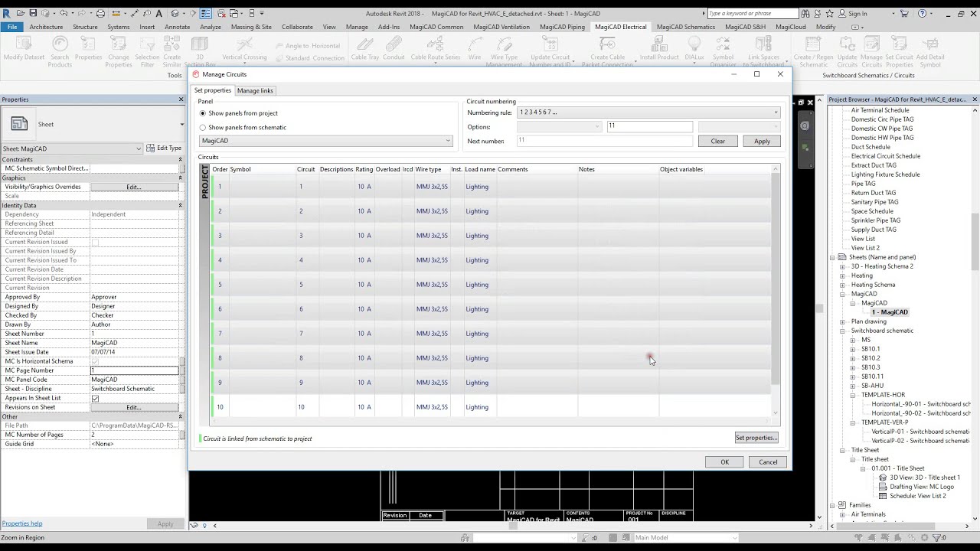Expand the Heating Schema tree node
The width and height of the screenshot is (980, 551).
[x=842, y=285]
